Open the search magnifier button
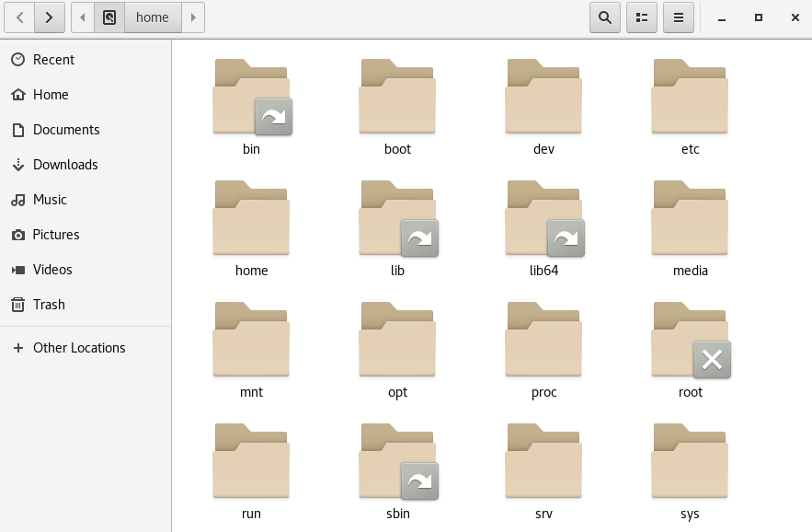This screenshot has height=532, width=812. point(605,17)
